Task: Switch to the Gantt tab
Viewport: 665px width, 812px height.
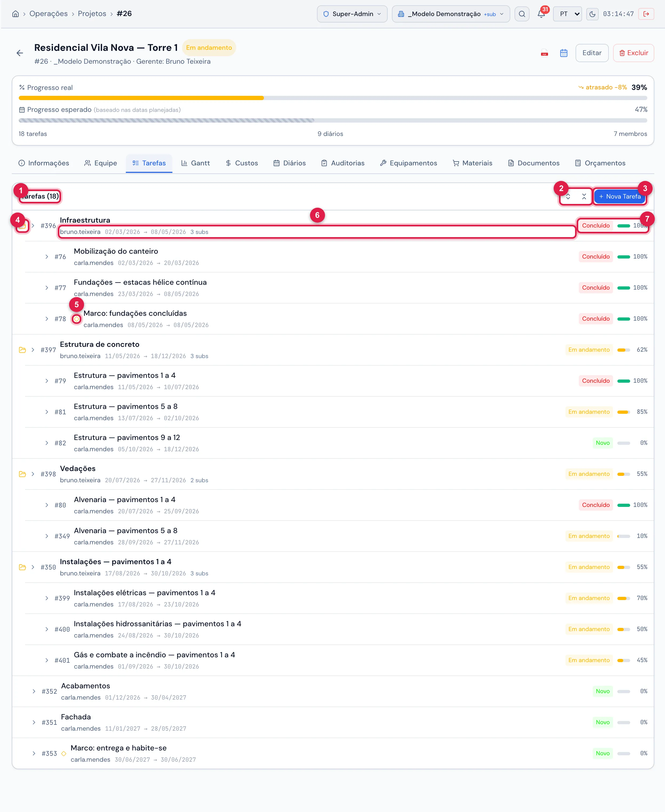Action: tap(195, 163)
